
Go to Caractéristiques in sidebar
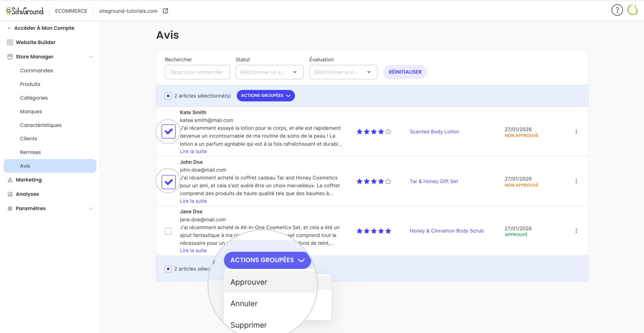click(41, 125)
